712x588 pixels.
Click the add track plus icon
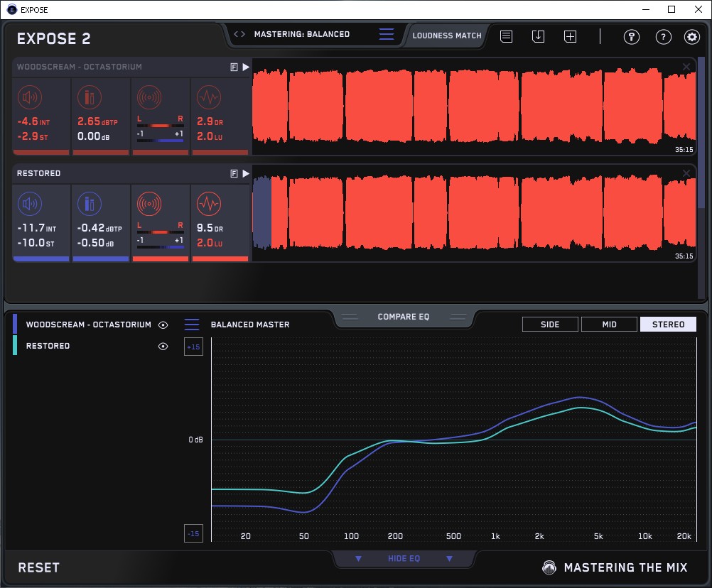pos(571,36)
